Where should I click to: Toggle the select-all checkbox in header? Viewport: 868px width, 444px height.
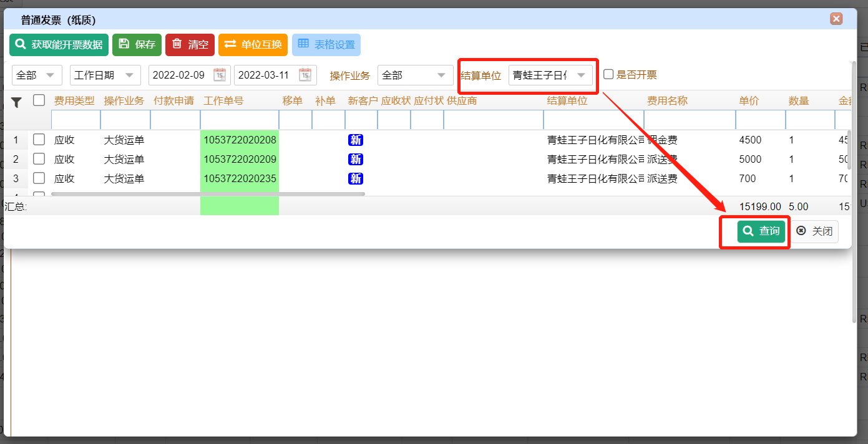click(x=39, y=100)
